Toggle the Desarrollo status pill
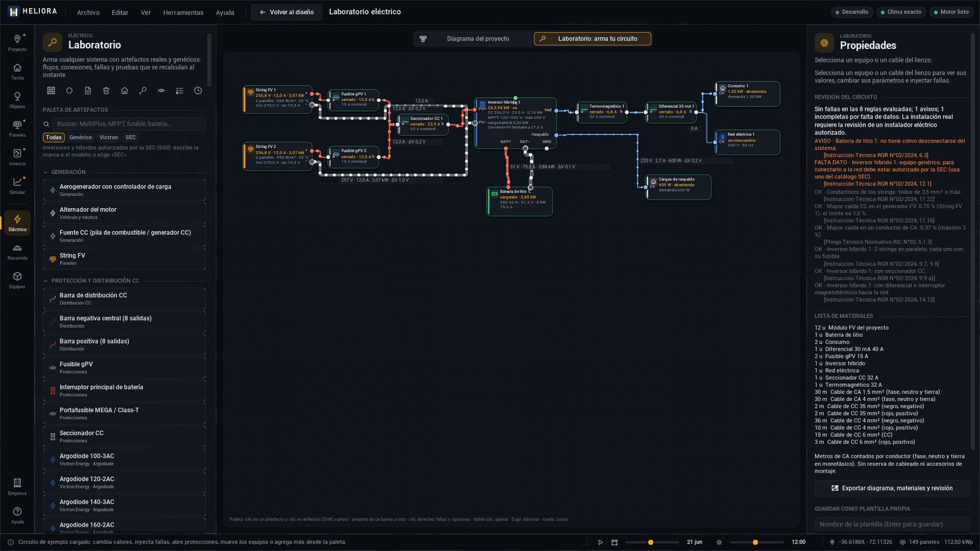Image resolution: width=980 pixels, height=551 pixels. (852, 12)
